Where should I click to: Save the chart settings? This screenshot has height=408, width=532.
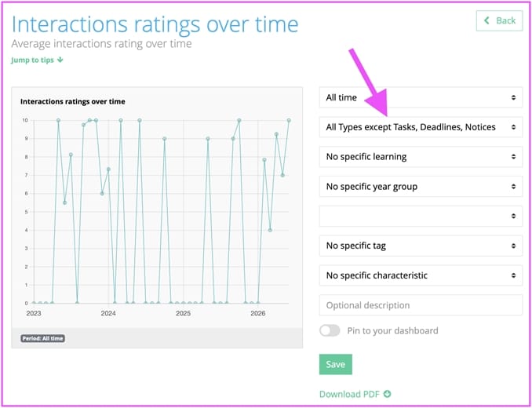336,364
